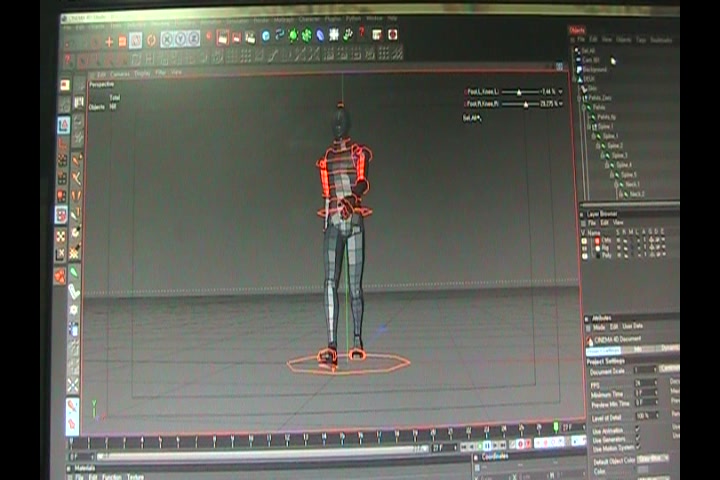Click the CINEMA 4D Document icon in Attributes

point(590,340)
